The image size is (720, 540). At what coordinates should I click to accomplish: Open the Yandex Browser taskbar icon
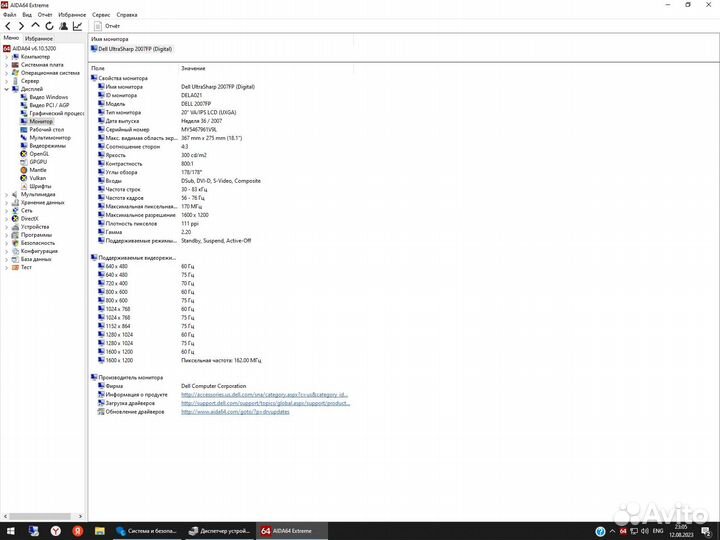pyautogui.click(x=56, y=531)
